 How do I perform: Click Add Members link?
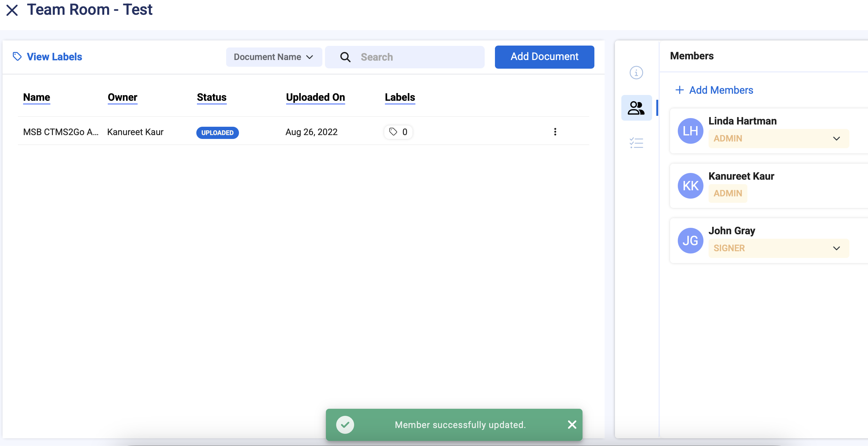[714, 90]
